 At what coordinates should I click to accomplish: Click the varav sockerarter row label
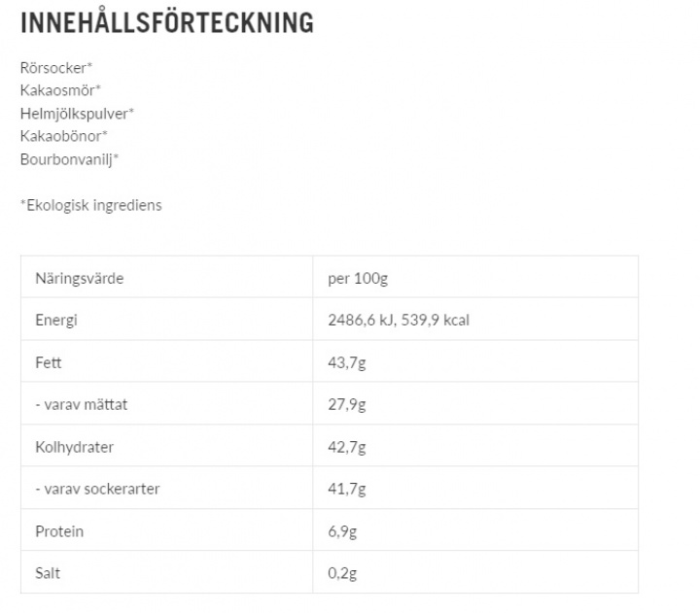pyautogui.click(x=97, y=489)
